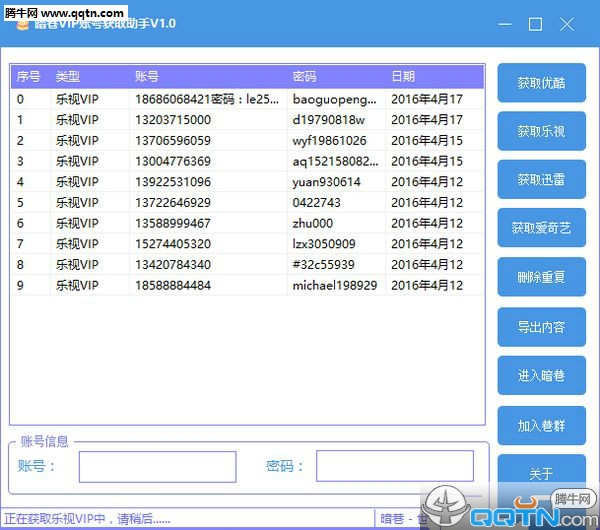Screen dimensions: 600x530
Task: Click the 获取迅雷 button
Action: pyautogui.click(x=541, y=179)
